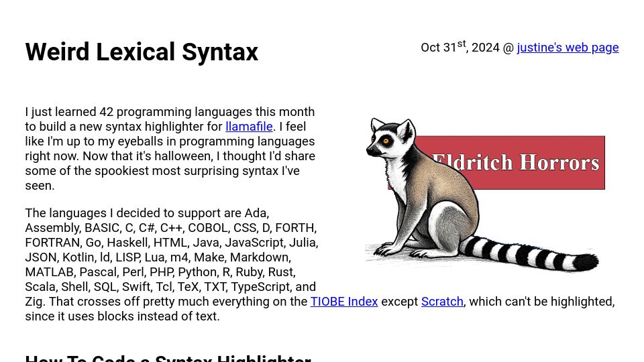
Task: Click the lemur Eldritch Horrors illustration
Action: pos(484,194)
